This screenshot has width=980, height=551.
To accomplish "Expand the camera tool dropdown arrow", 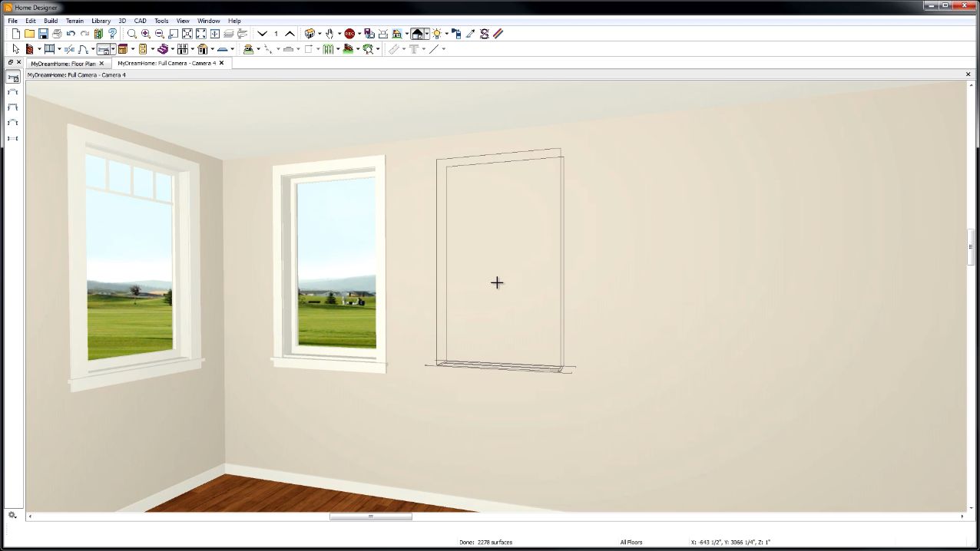I will tap(319, 33).
